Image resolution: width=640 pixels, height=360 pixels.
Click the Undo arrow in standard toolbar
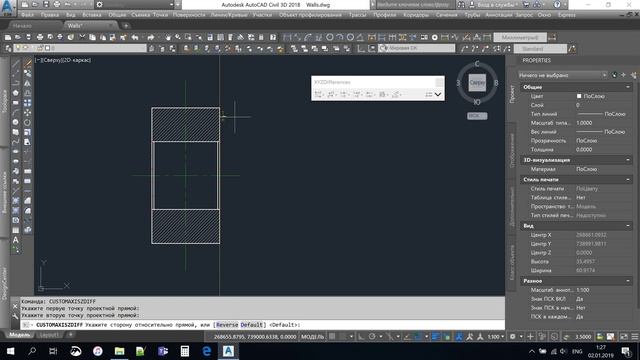[135, 38]
